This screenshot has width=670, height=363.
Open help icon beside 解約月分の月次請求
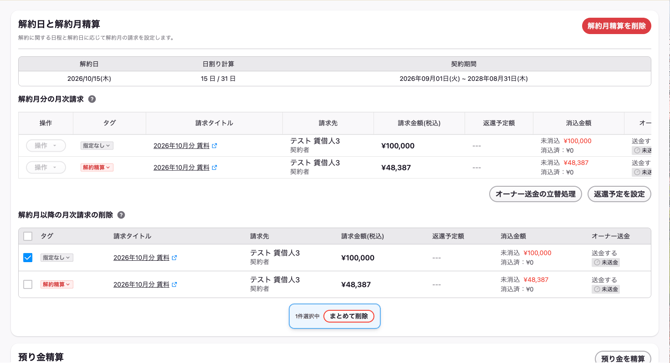click(x=92, y=99)
